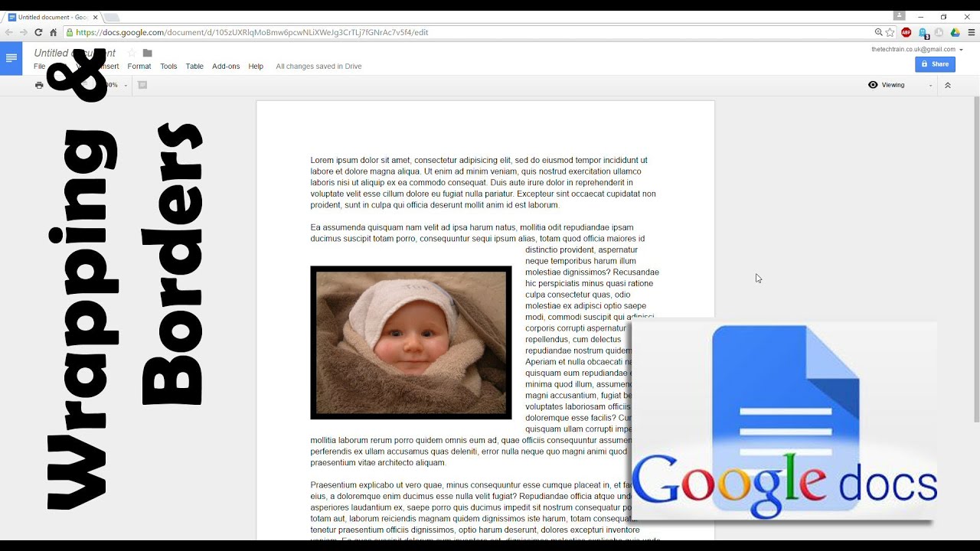Click the All changes saved in Drive status
Viewport: 980px width, 551px height.
pyautogui.click(x=318, y=67)
